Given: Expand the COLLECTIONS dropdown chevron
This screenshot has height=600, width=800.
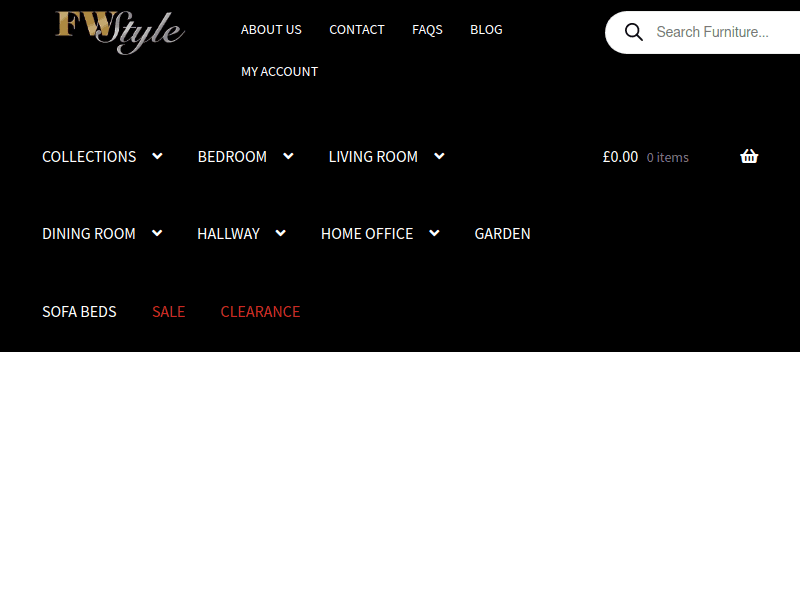Looking at the screenshot, I should click(x=157, y=156).
